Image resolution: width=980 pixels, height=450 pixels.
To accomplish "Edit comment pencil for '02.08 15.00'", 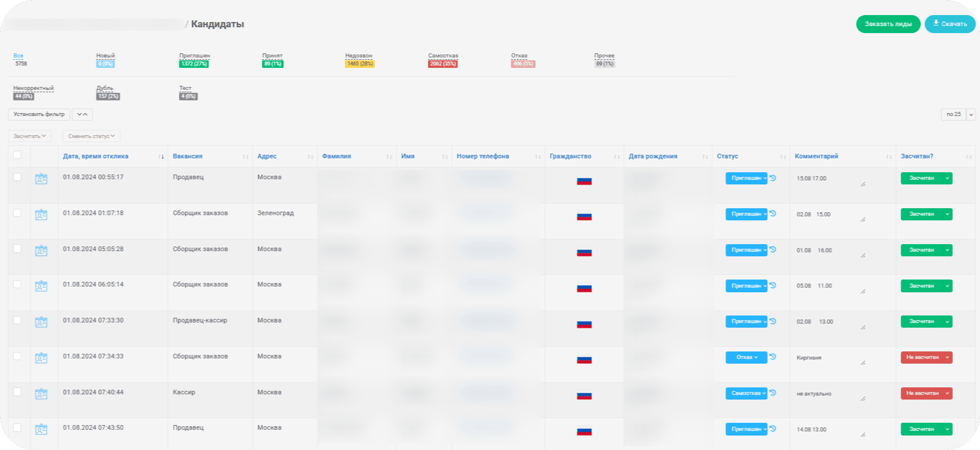I will click(x=863, y=220).
